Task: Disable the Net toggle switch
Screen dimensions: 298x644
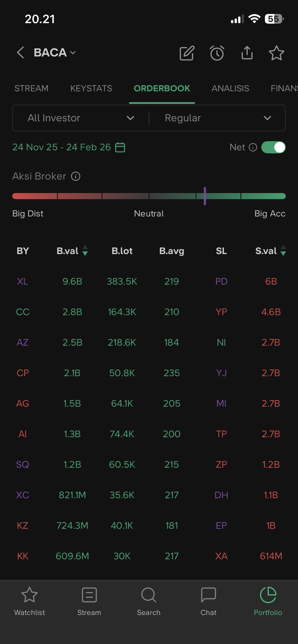Action: pos(274,147)
